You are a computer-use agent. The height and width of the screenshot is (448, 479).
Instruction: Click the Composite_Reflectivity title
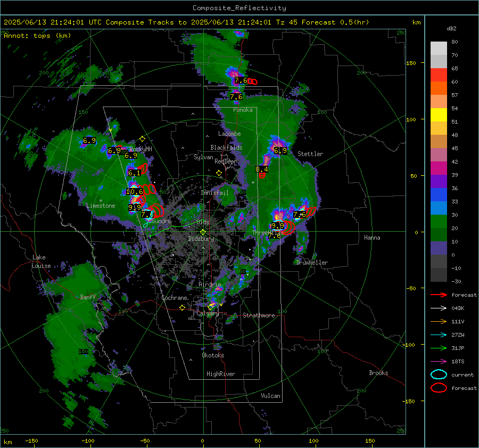[240, 8]
